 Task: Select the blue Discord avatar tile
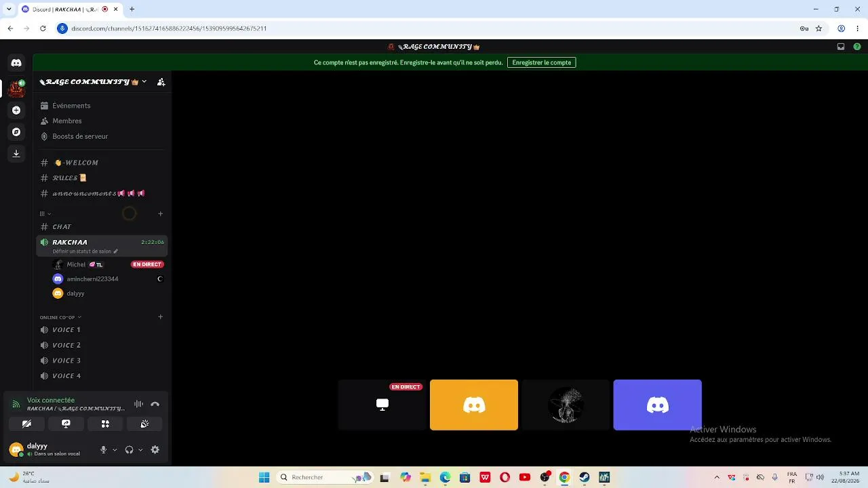pyautogui.click(x=658, y=405)
